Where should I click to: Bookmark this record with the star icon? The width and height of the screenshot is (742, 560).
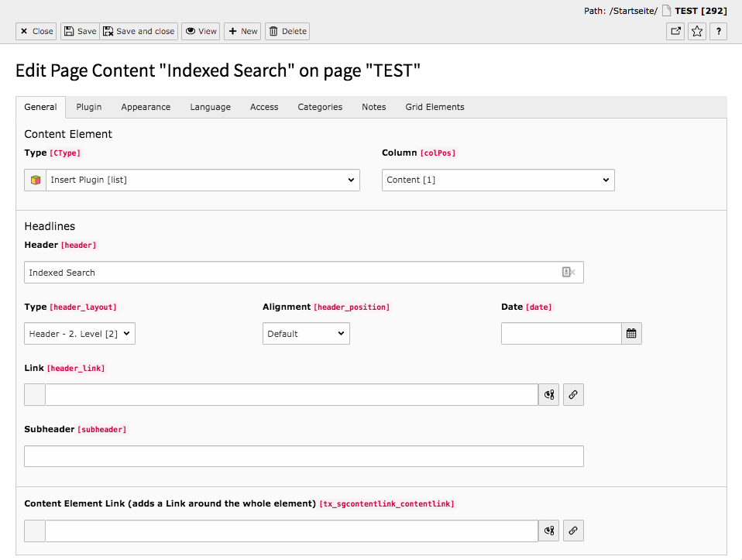point(696,31)
